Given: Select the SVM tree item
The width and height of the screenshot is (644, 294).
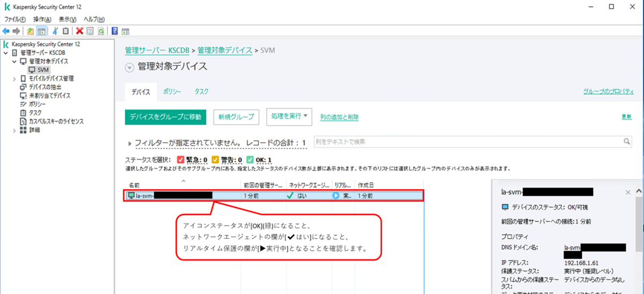Looking at the screenshot, I should [39, 70].
